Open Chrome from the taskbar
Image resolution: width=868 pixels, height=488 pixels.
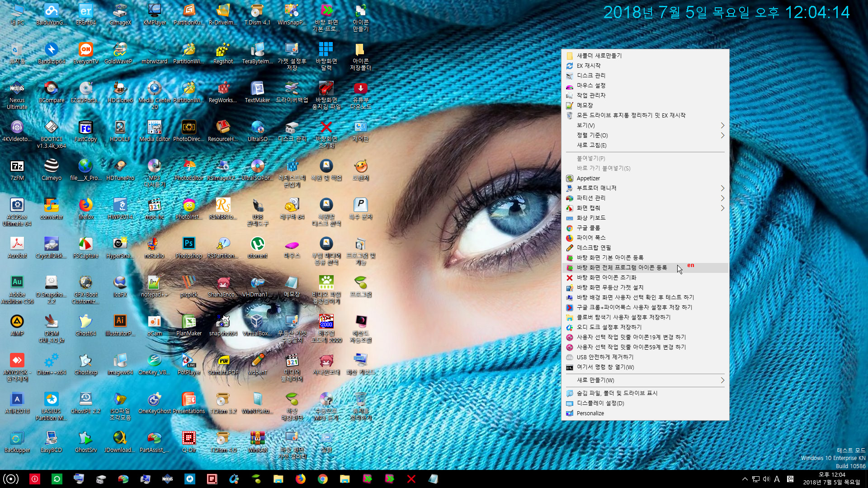[323, 479]
